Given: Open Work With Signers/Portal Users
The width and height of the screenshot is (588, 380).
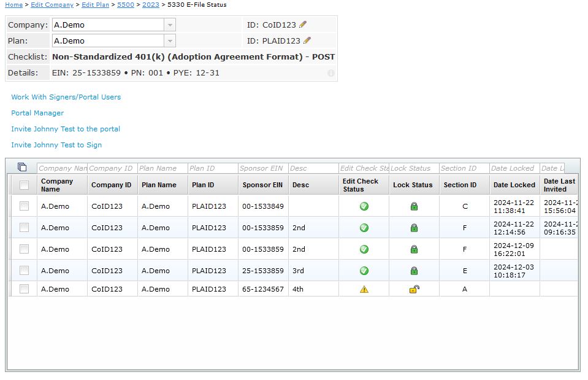Looking at the screenshot, I should coord(66,97).
